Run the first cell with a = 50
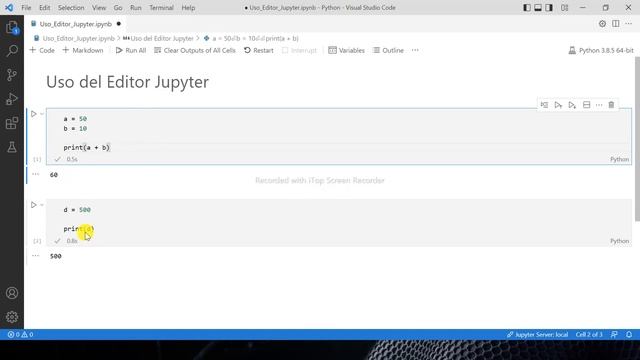640x360 pixels. coord(33,114)
